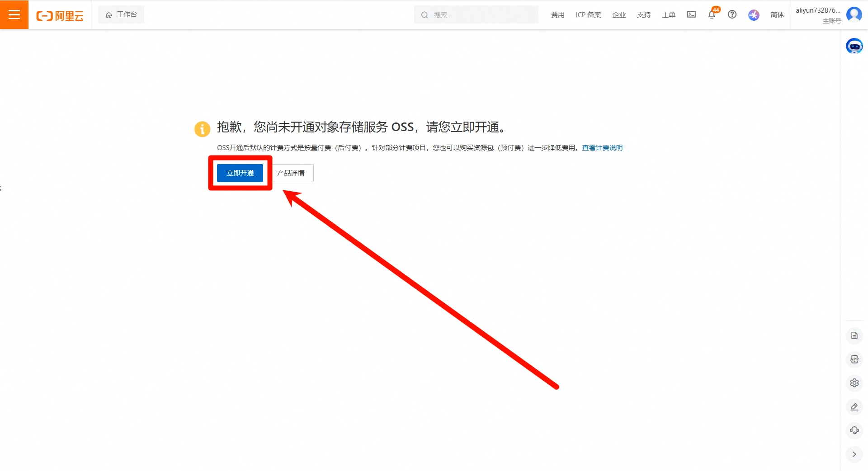Open the customer service headset icon
This screenshot has height=471, width=868.
(x=854, y=430)
